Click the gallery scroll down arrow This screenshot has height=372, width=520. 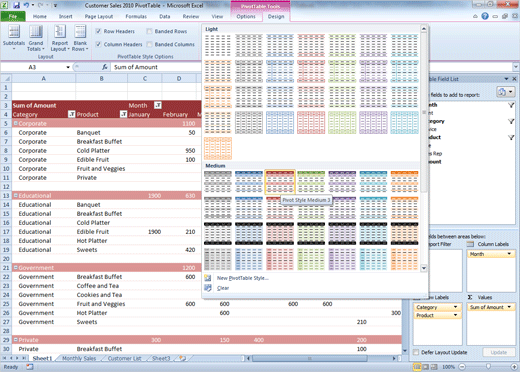[424, 268]
